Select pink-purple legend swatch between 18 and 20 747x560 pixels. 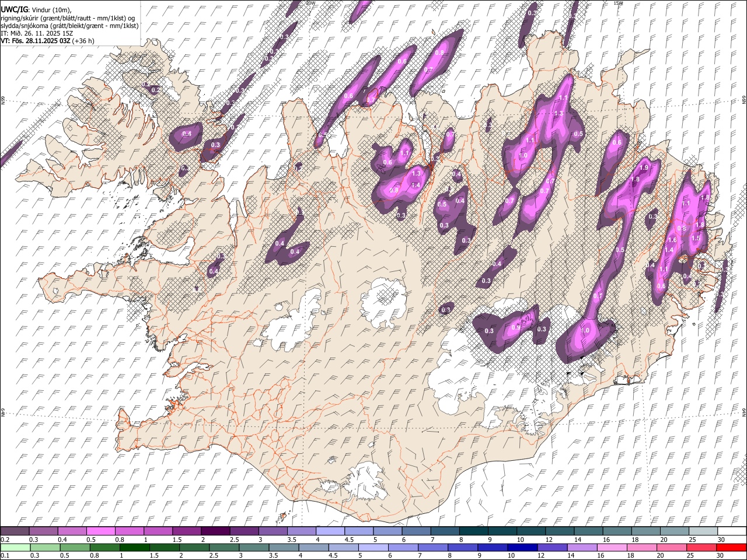point(645,531)
